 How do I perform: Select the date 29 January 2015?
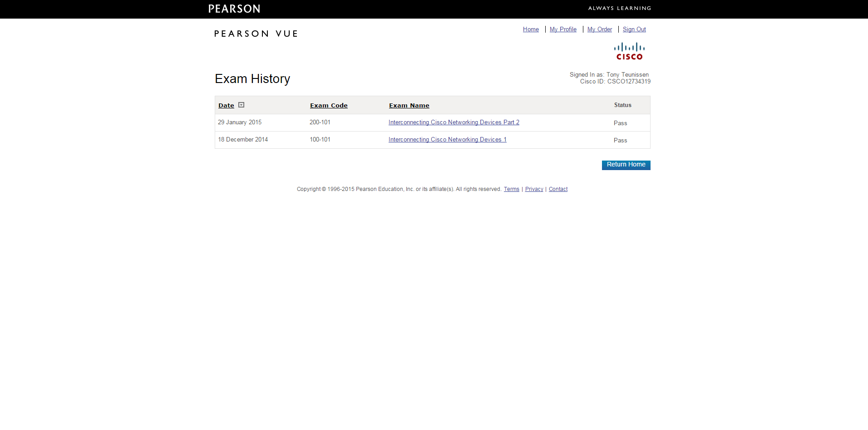[240, 122]
